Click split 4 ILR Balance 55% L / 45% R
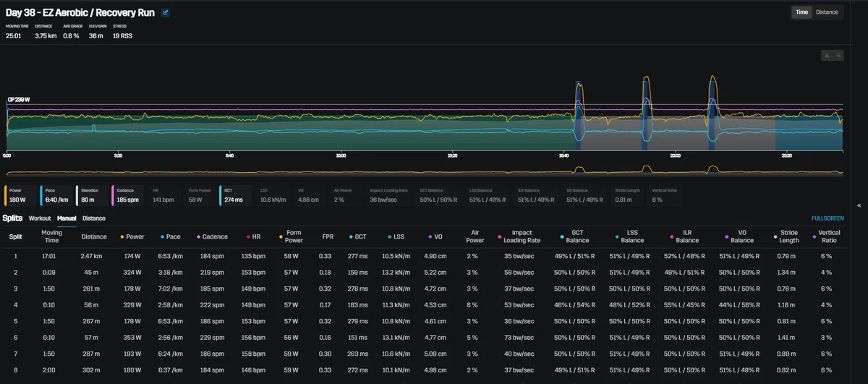 click(x=687, y=305)
